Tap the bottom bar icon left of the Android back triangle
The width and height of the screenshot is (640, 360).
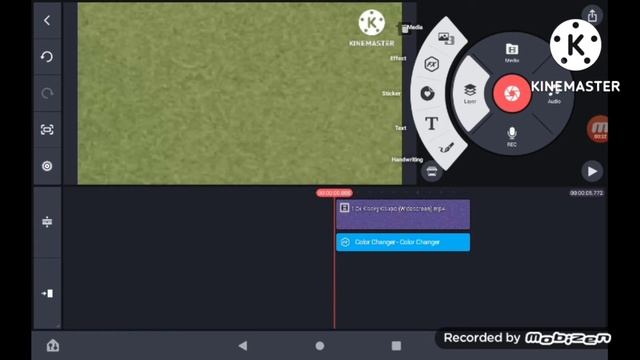click(53, 346)
